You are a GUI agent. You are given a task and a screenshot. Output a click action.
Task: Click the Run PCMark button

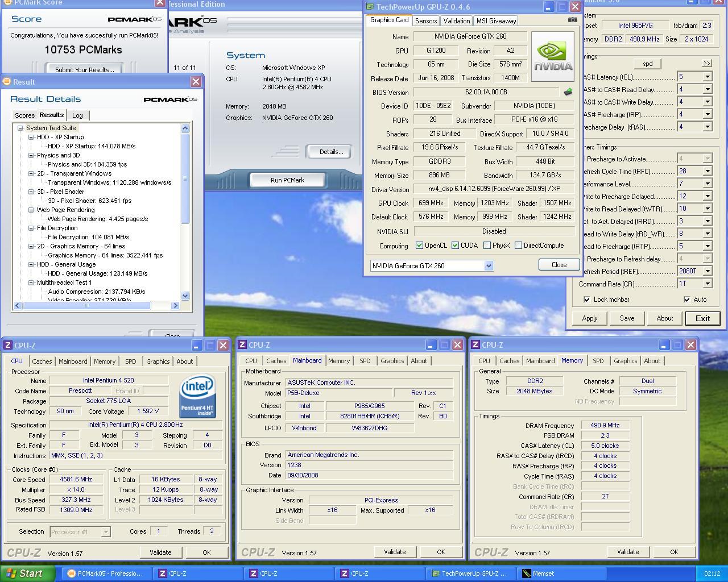point(287,180)
